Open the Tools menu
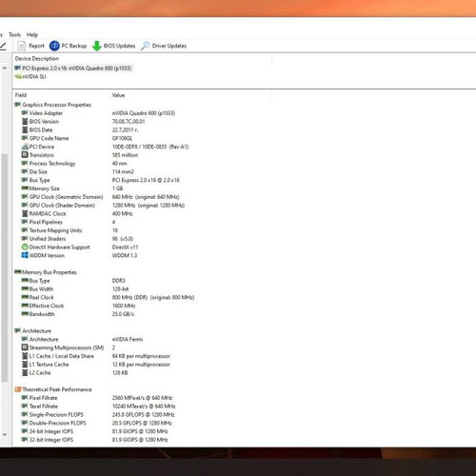This screenshot has height=476, width=476. (x=14, y=34)
